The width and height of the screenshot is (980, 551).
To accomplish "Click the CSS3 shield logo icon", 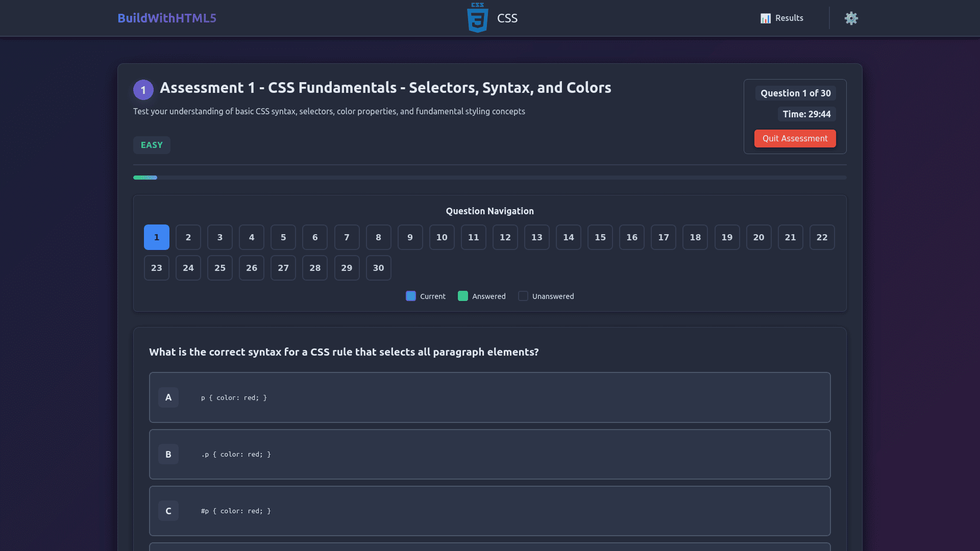I will (477, 18).
